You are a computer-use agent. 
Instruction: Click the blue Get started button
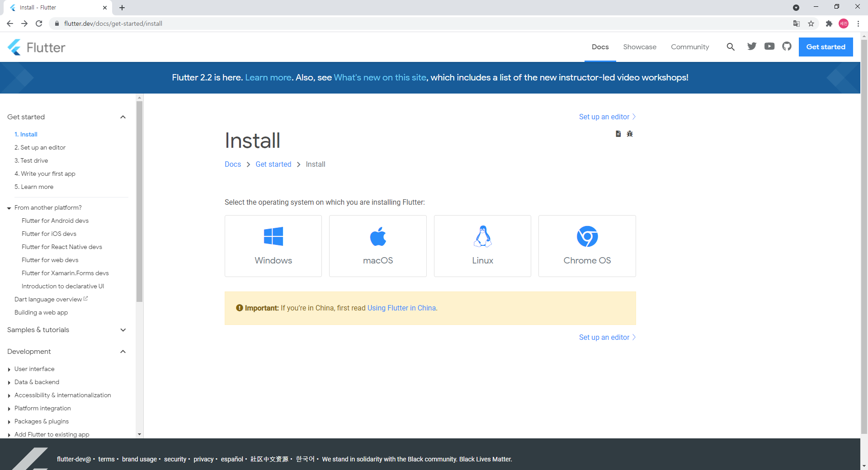pos(826,47)
